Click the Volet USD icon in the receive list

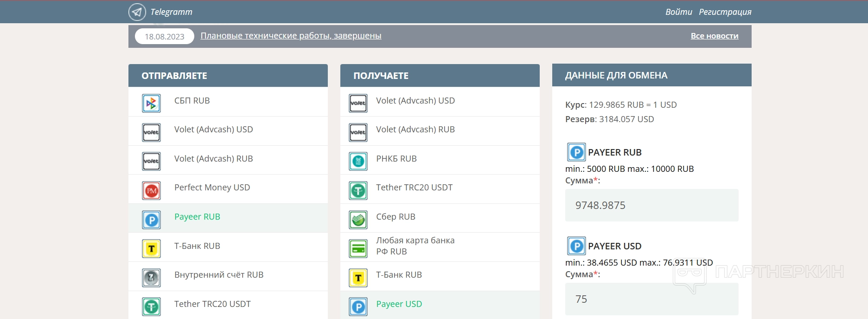pyautogui.click(x=358, y=104)
